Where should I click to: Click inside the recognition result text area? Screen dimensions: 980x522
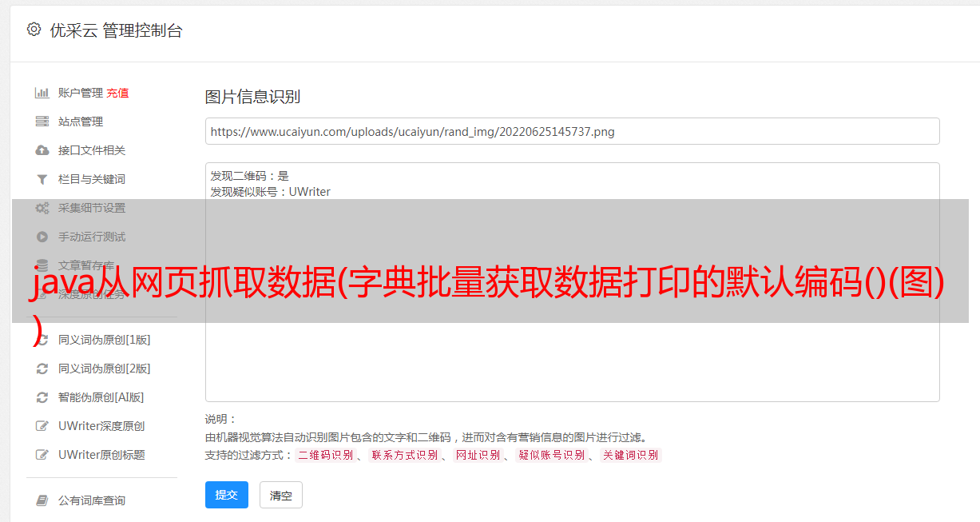[572, 282]
